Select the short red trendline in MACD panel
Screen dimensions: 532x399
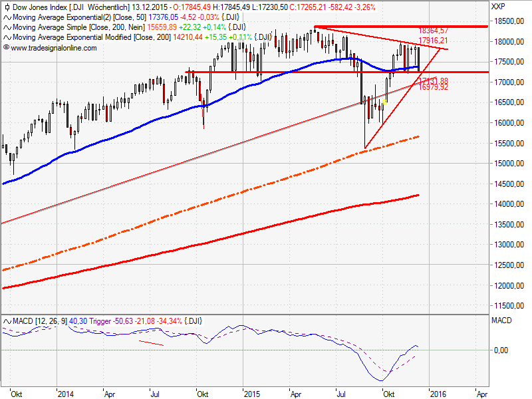coord(150,342)
